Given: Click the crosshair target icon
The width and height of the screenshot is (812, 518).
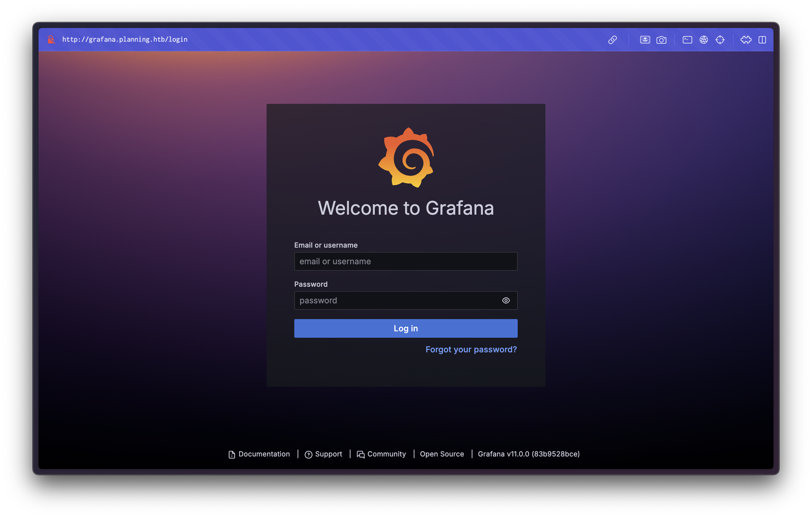Looking at the screenshot, I should (720, 40).
